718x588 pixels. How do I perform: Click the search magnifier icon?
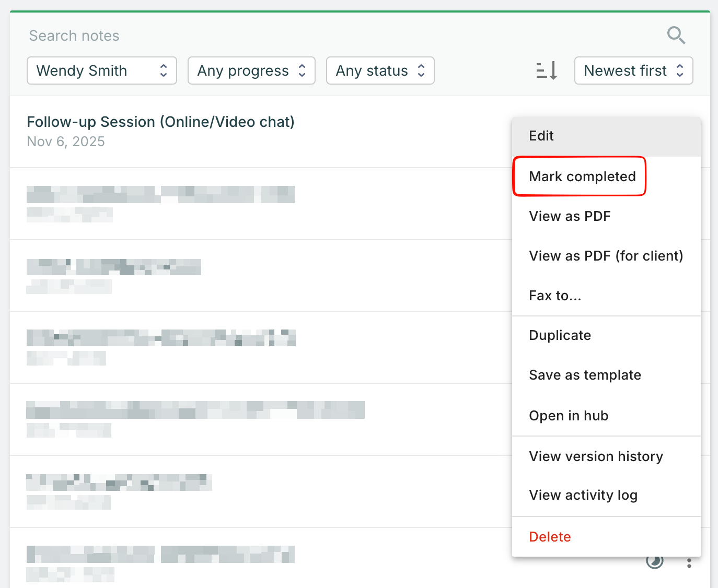point(676,36)
